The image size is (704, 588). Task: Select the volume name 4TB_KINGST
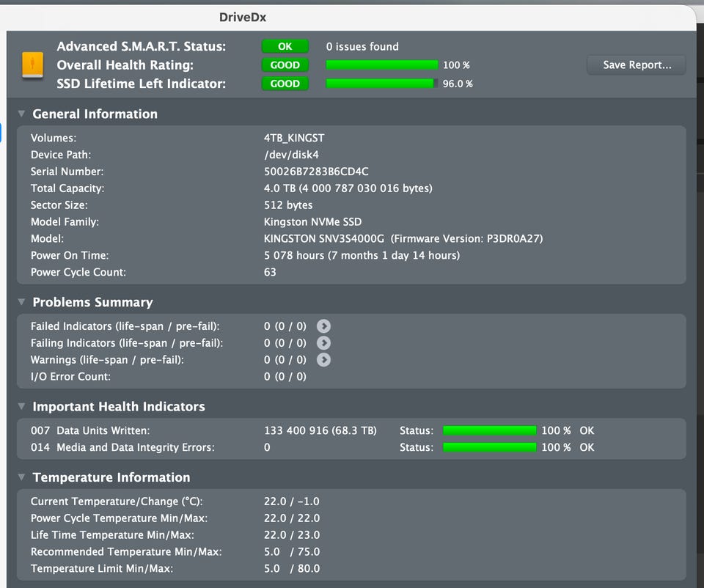294,138
